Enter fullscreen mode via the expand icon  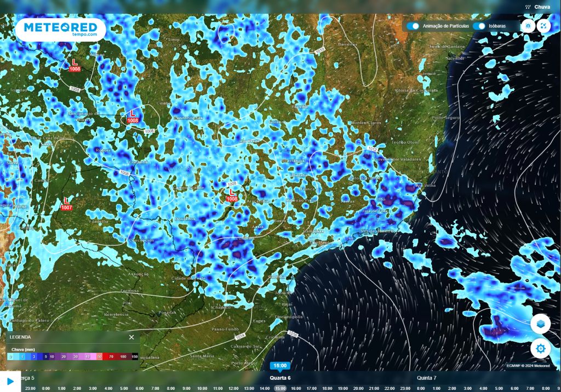tap(543, 25)
